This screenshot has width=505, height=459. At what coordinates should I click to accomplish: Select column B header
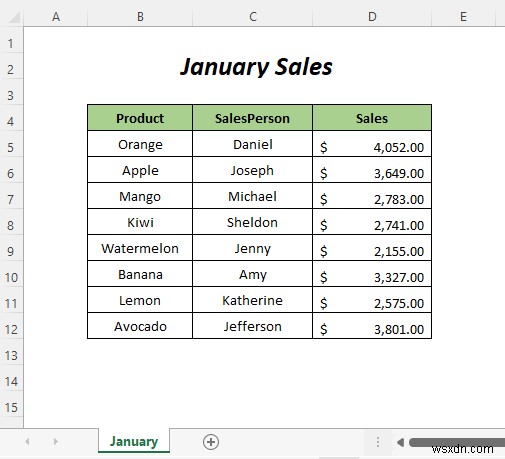pyautogui.click(x=140, y=17)
